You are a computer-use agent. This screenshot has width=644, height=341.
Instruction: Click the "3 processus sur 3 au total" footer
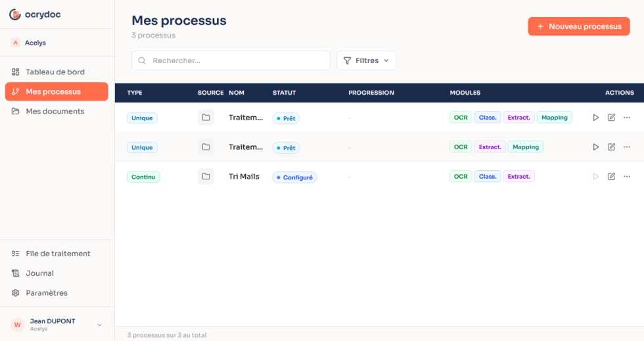(167, 335)
